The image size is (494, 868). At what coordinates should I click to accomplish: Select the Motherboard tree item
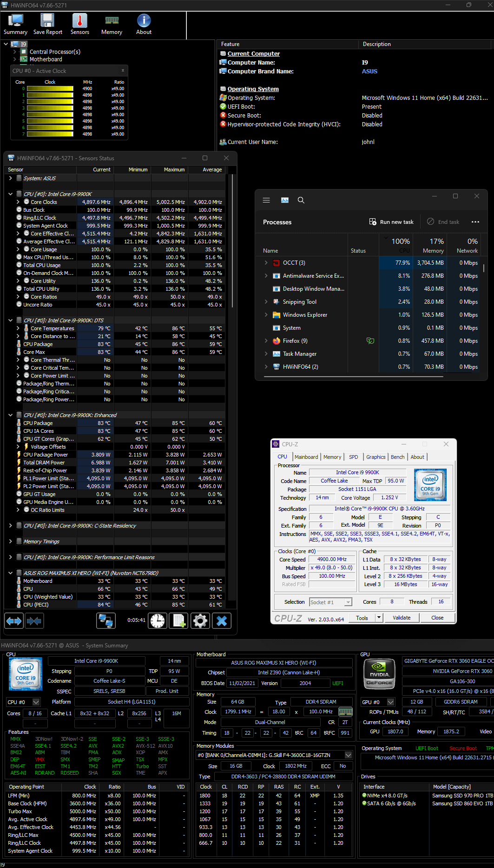[46, 59]
